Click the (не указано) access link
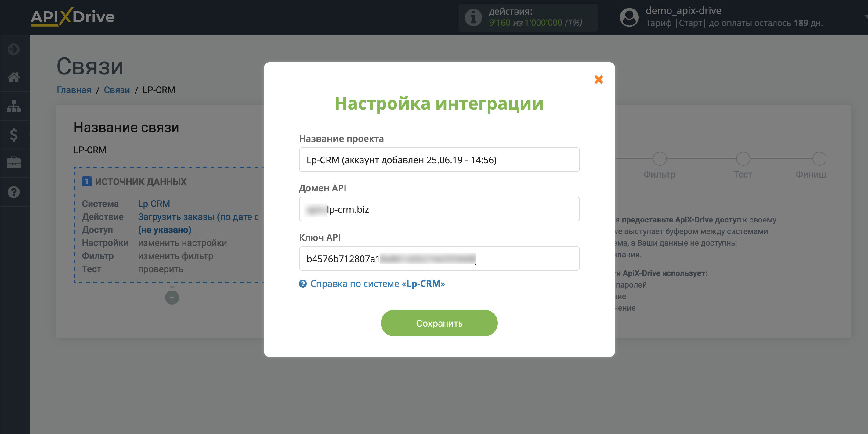Image resolution: width=868 pixels, height=434 pixels. [x=165, y=230]
